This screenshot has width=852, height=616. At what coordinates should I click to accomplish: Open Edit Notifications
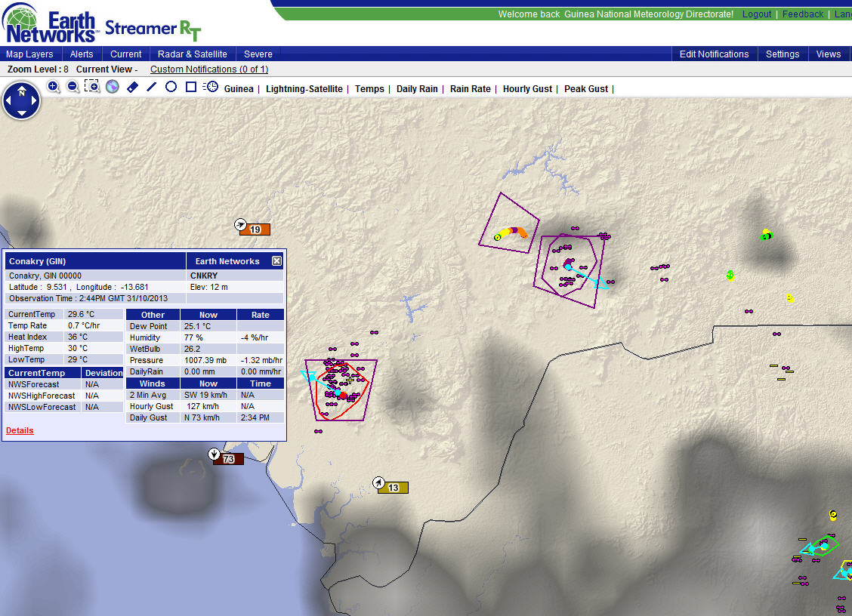tap(714, 54)
